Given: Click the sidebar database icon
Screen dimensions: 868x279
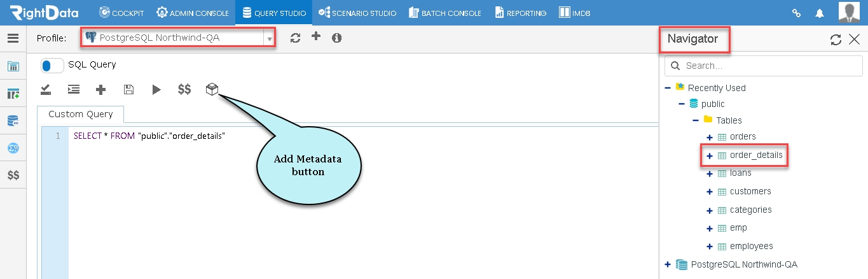Looking at the screenshot, I should pos(13,120).
